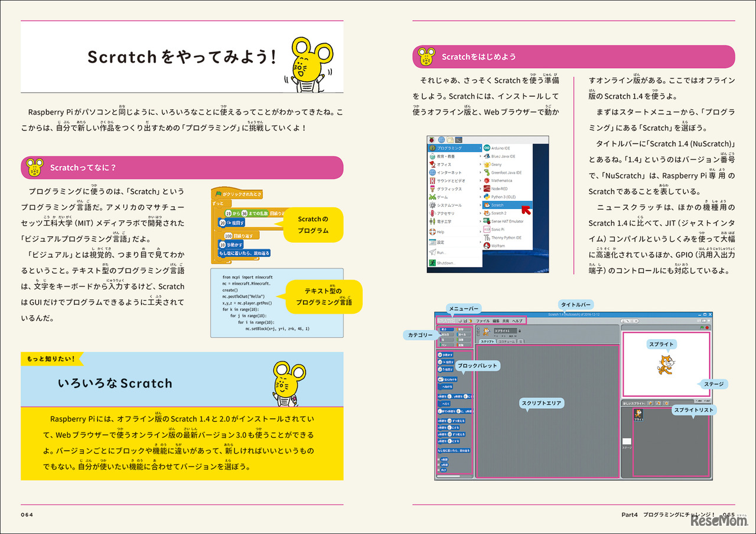This screenshot has width=756, height=534.
Task: Launch Sense HAT Emulator from the submenu
Action: [507, 222]
